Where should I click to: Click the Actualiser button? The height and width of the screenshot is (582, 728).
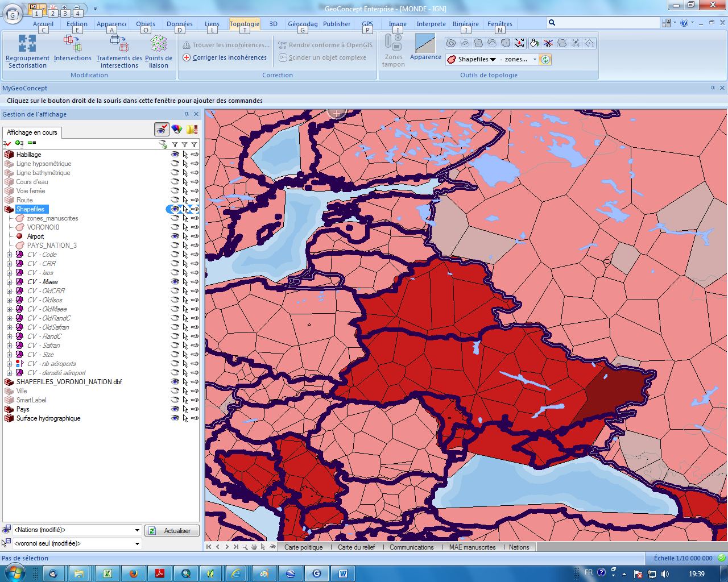172,530
